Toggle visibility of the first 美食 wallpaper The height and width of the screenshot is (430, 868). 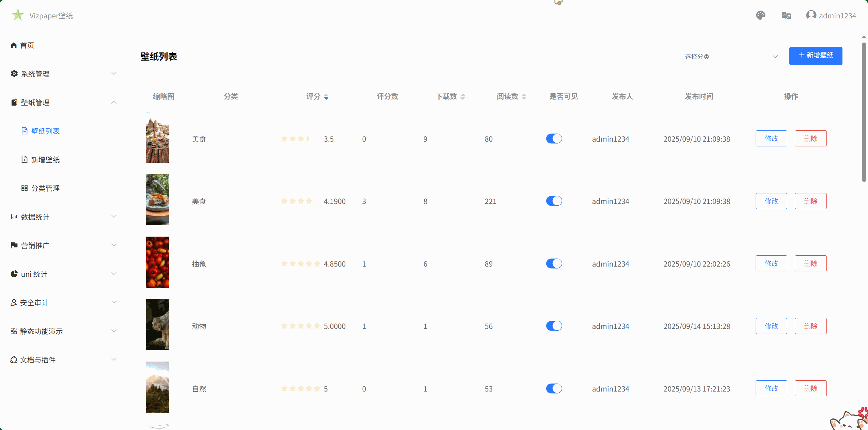coord(554,139)
